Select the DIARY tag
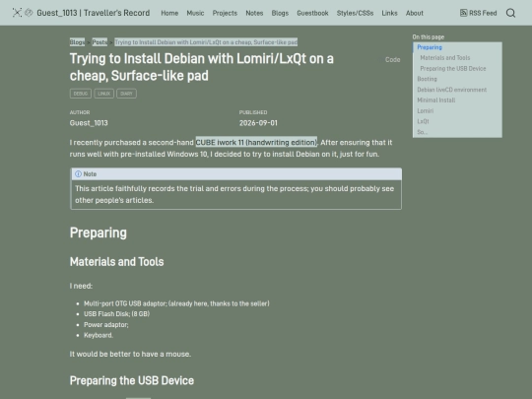This screenshot has width=532, height=399. click(126, 94)
